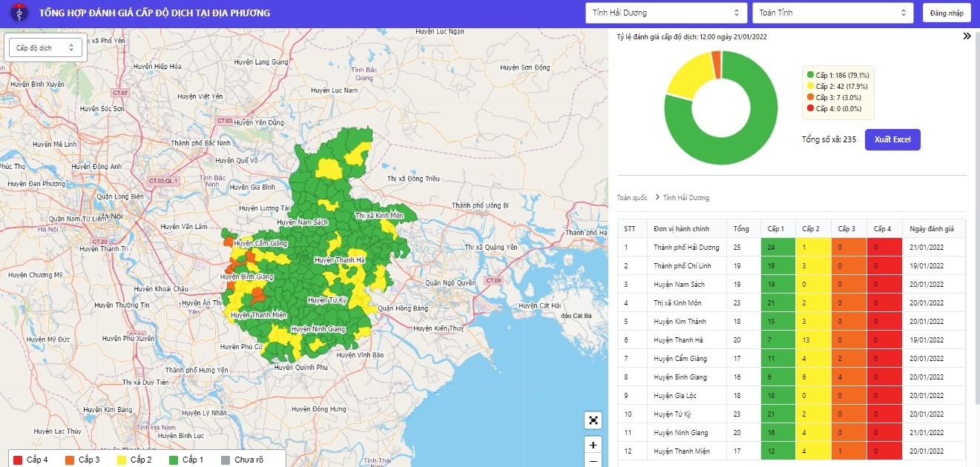Click the Ministry of Health logo

(15, 13)
